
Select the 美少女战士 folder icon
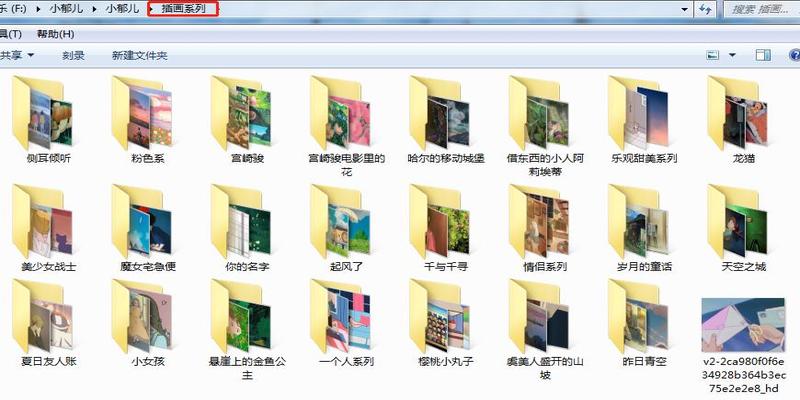(x=42, y=221)
